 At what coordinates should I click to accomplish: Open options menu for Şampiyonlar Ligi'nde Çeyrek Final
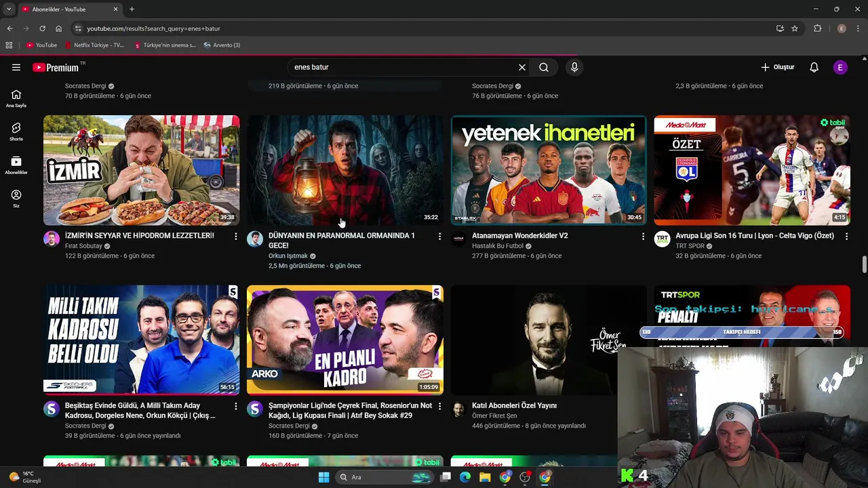pyautogui.click(x=439, y=406)
